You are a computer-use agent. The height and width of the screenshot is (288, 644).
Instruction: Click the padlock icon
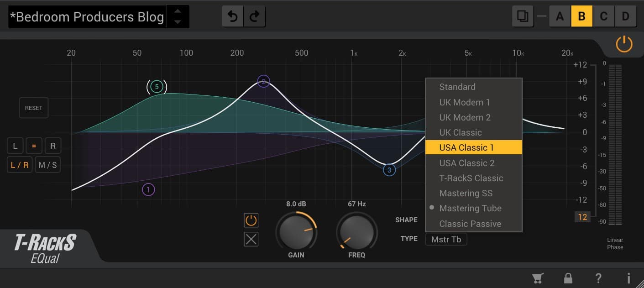click(568, 278)
